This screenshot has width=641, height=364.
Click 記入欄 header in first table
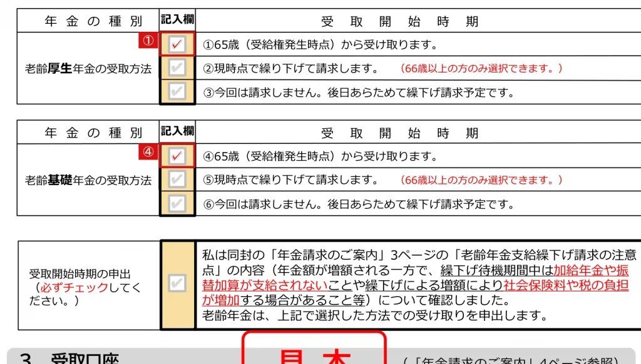pyautogui.click(x=177, y=19)
